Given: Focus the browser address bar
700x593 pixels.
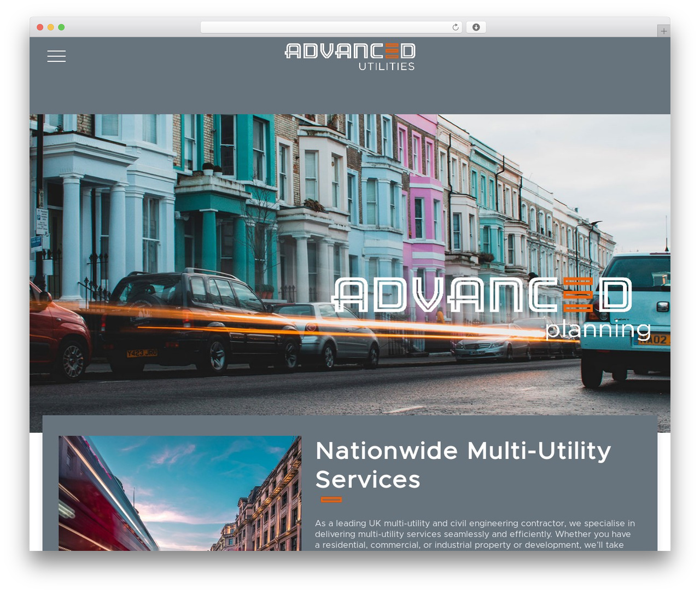Looking at the screenshot, I should coord(331,27).
